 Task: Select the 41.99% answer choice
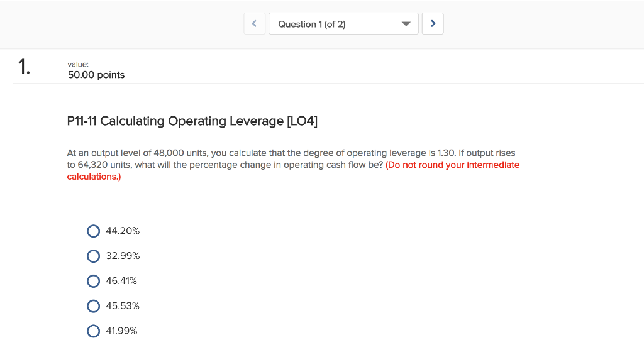coord(94,331)
